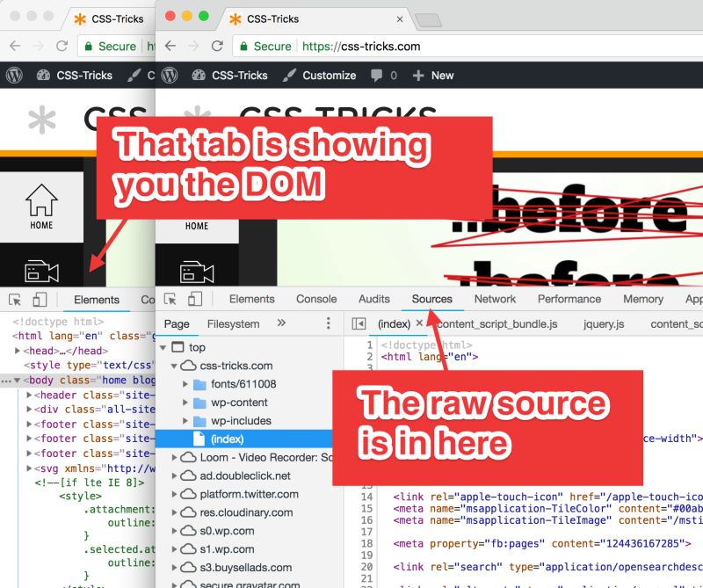The image size is (703, 588).
Task: Click the HOME navigation link
Action: tap(197, 226)
